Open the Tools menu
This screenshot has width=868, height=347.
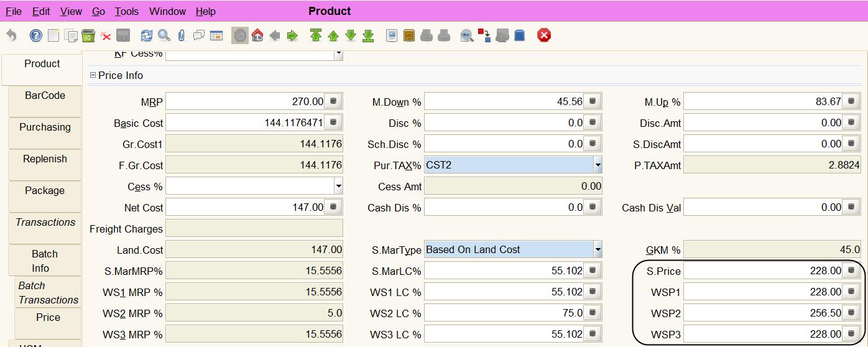(127, 11)
